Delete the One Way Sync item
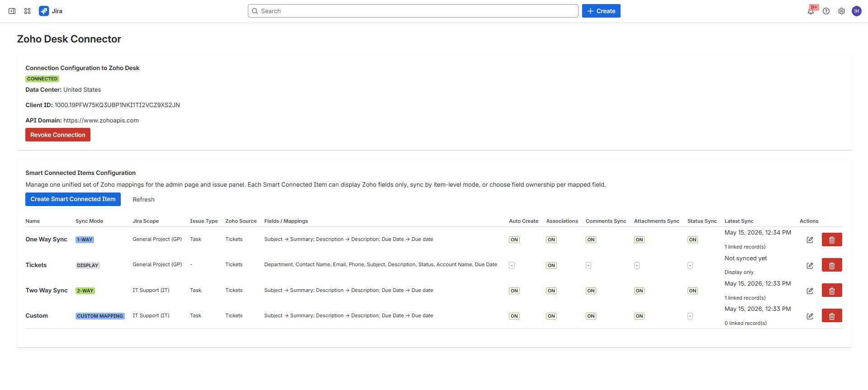 [832, 240]
